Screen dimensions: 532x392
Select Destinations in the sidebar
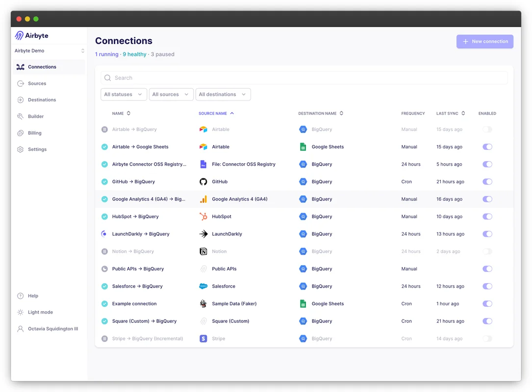coord(42,99)
